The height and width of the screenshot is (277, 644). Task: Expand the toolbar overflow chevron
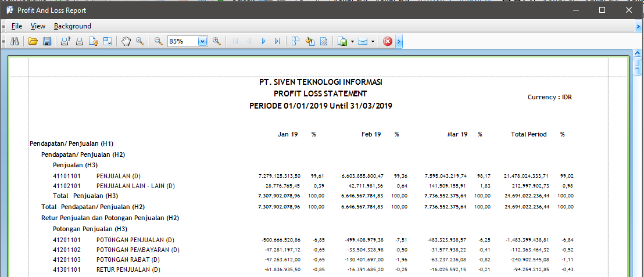point(399,41)
